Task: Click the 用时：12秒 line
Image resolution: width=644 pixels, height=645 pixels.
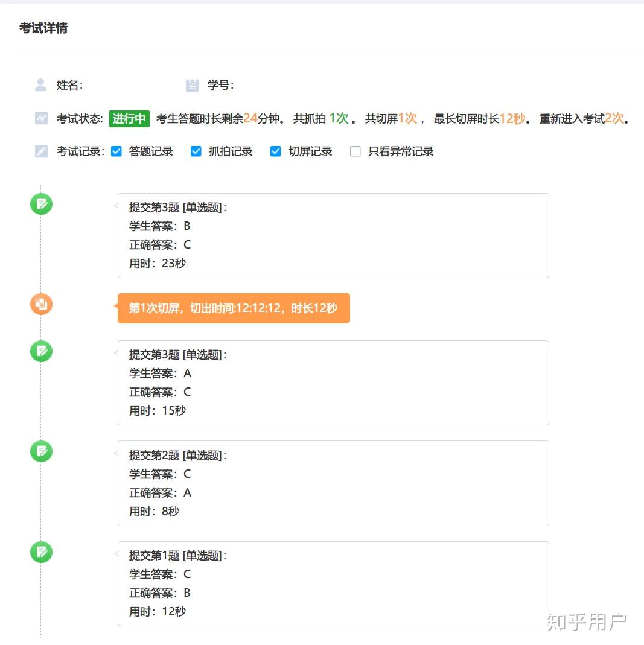Action: tap(158, 612)
